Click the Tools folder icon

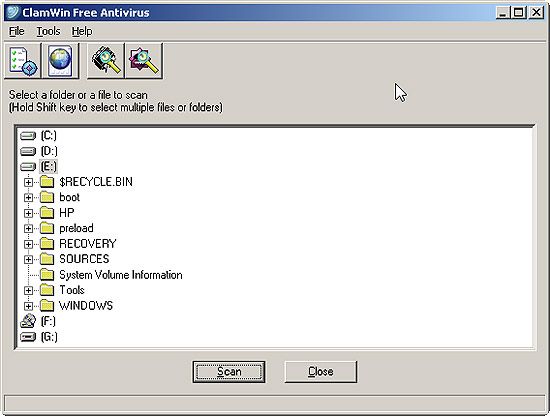tap(47, 290)
